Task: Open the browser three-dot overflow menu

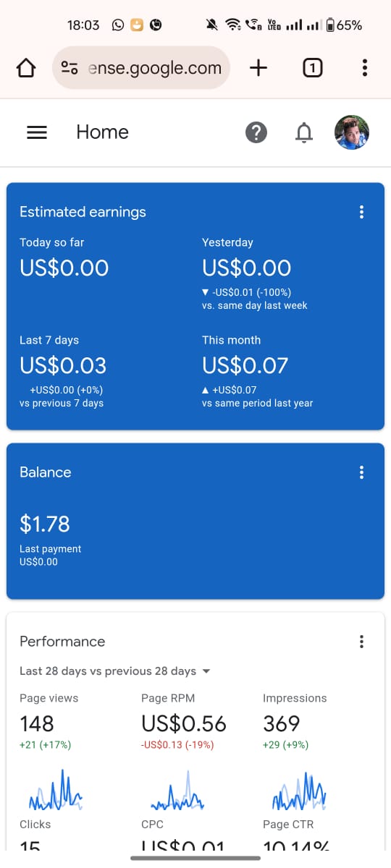Action: [364, 68]
